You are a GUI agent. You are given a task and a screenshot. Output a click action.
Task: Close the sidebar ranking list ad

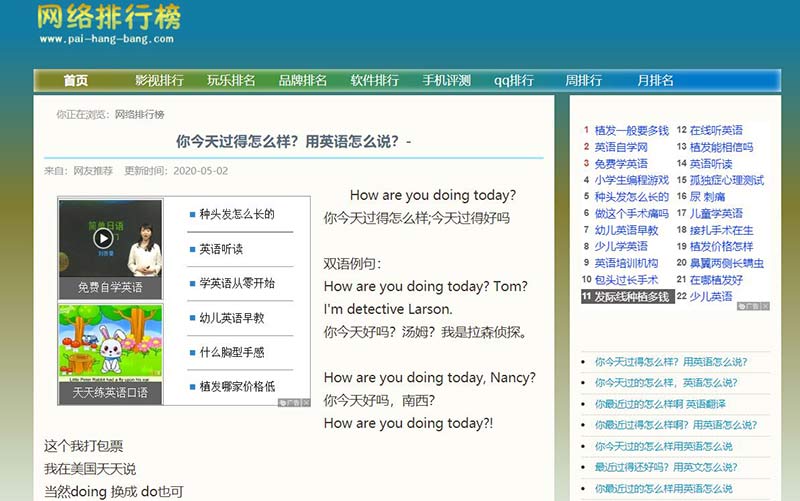click(x=766, y=307)
